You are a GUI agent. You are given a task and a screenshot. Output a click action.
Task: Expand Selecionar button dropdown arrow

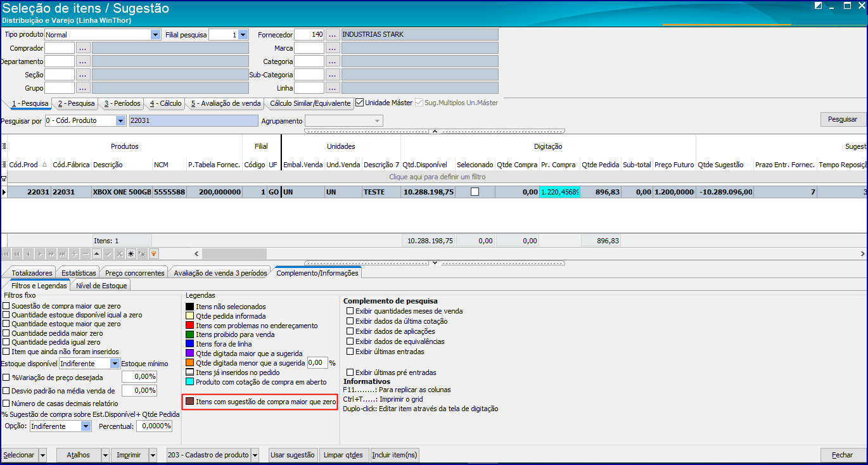coord(42,455)
